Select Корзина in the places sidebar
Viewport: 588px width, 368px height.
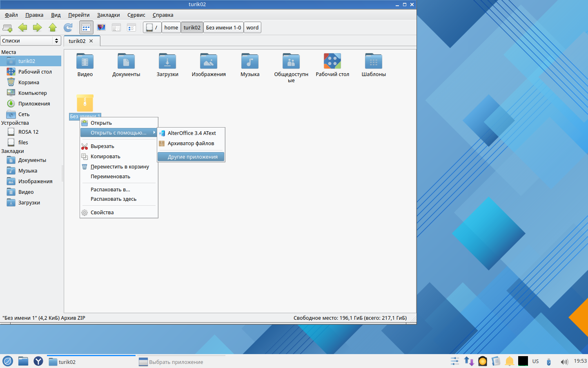point(29,82)
